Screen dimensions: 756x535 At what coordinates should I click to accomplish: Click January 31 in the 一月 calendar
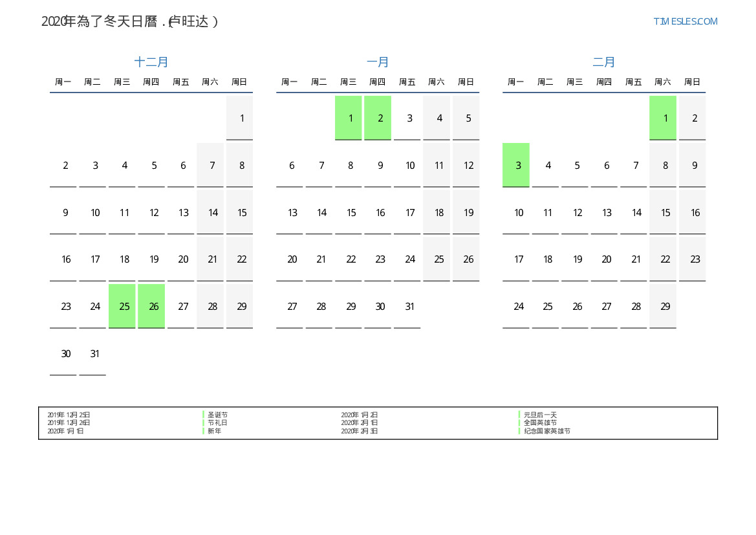407,307
